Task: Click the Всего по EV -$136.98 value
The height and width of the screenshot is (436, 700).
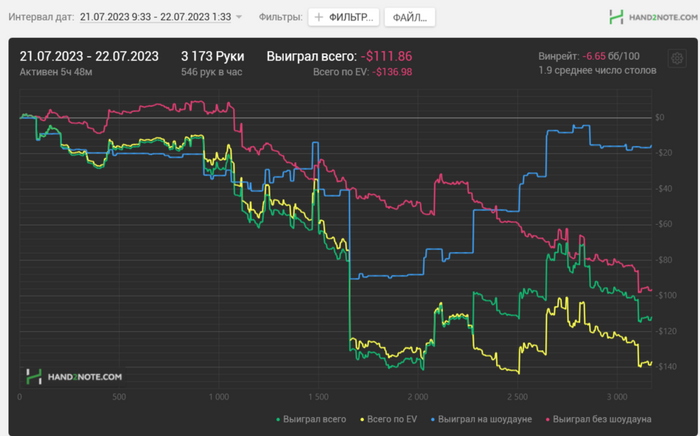Action: 362,72
